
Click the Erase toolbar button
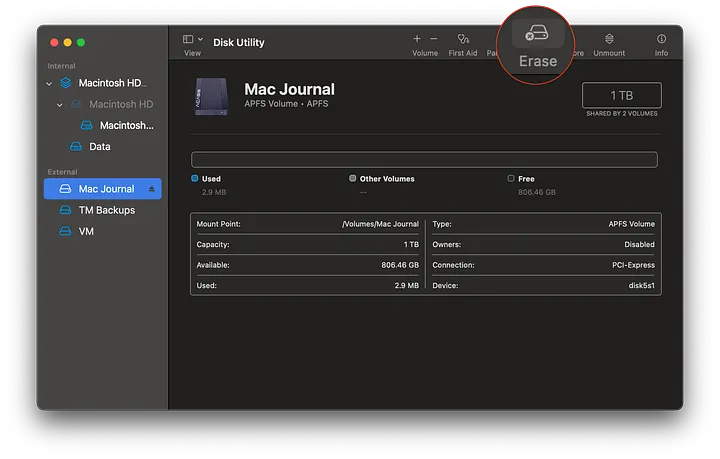pos(537,45)
